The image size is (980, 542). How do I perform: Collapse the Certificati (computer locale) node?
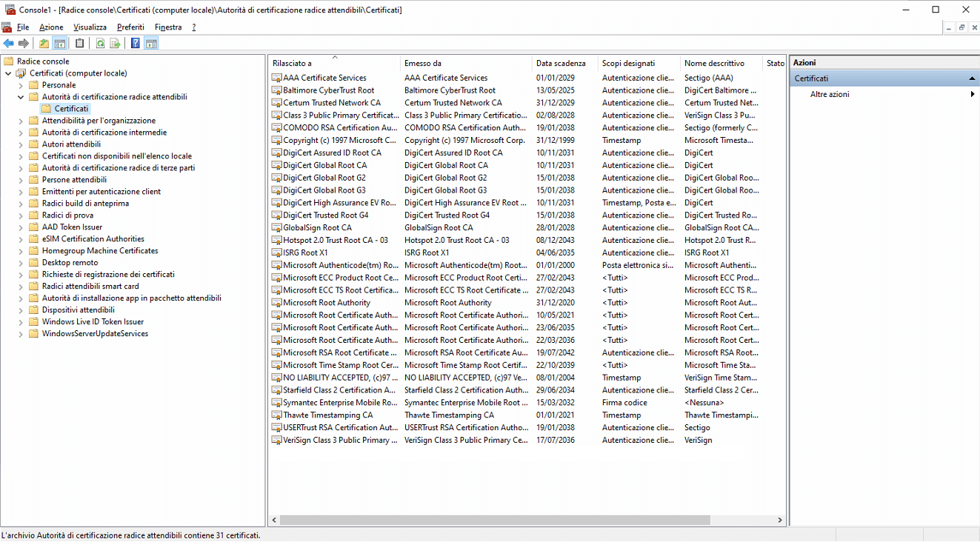tap(8, 73)
